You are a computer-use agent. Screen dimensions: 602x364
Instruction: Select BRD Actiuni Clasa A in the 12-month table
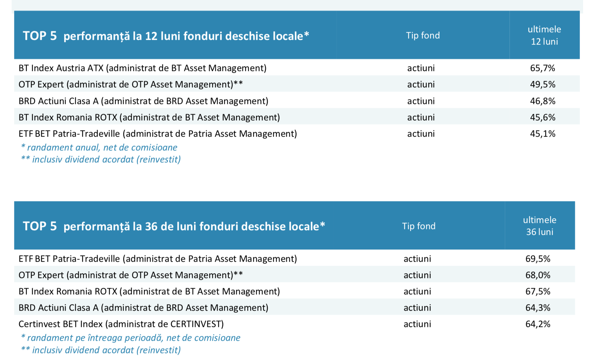click(143, 101)
